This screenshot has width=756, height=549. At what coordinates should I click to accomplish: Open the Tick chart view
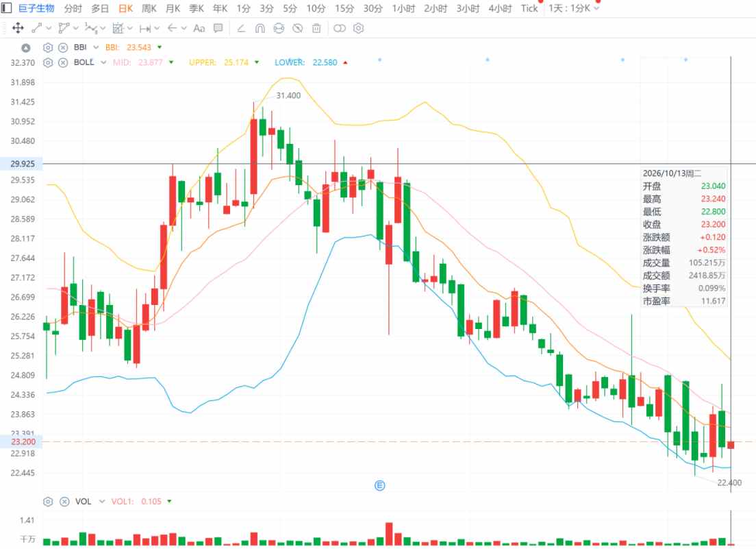pos(529,8)
